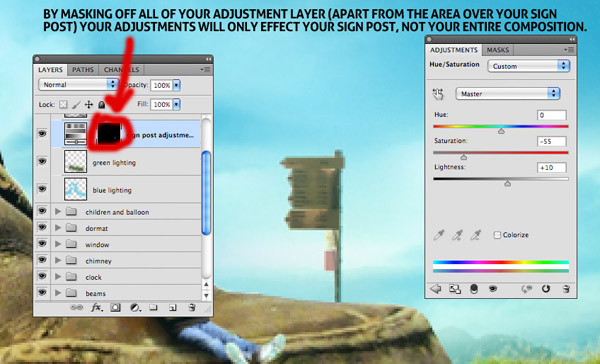Switch to the Paths tab
The height and width of the screenshot is (364, 600).
tap(83, 70)
